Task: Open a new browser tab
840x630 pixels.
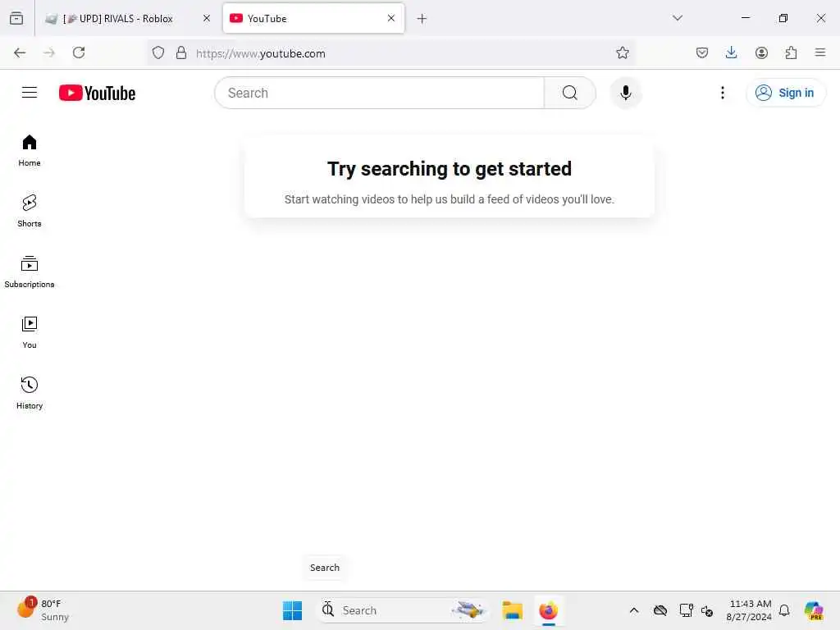Action: coord(422,19)
